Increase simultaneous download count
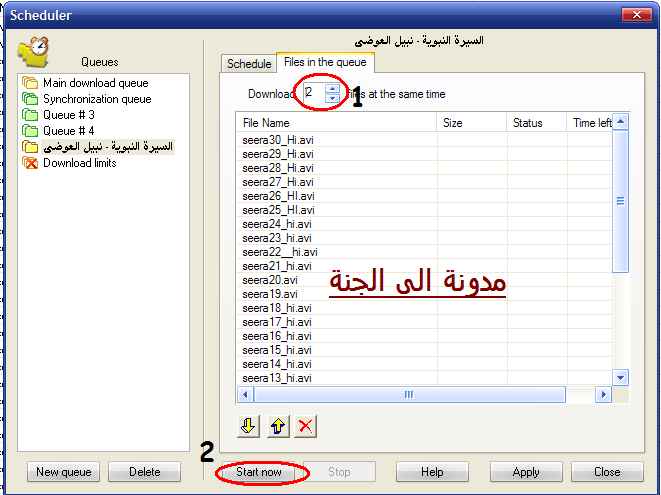 333,89
